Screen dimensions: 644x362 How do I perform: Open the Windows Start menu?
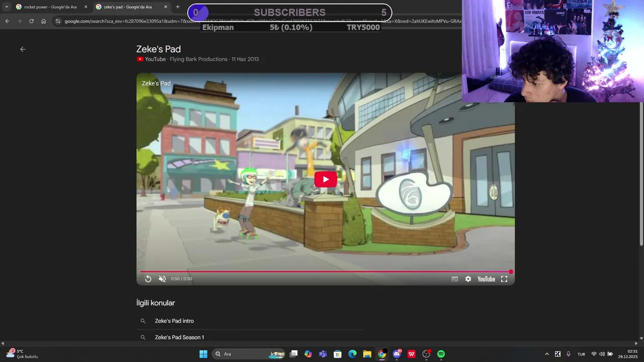pos(203,354)
